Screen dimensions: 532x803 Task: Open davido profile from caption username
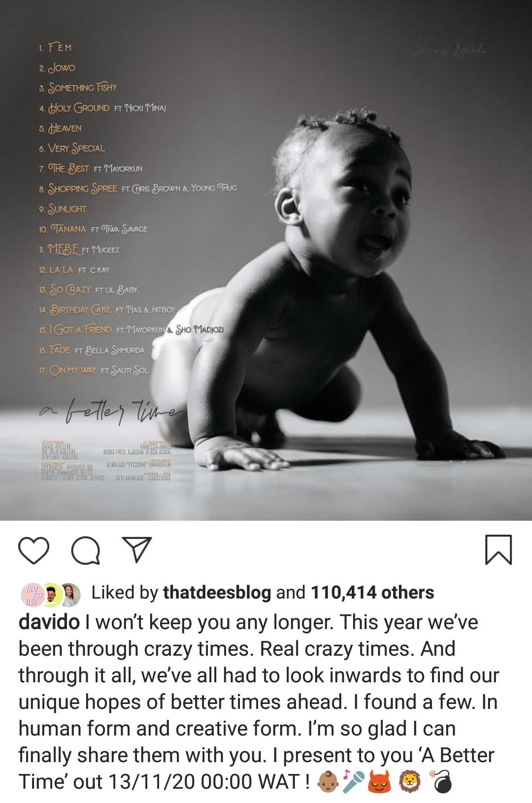coord(49,622)
